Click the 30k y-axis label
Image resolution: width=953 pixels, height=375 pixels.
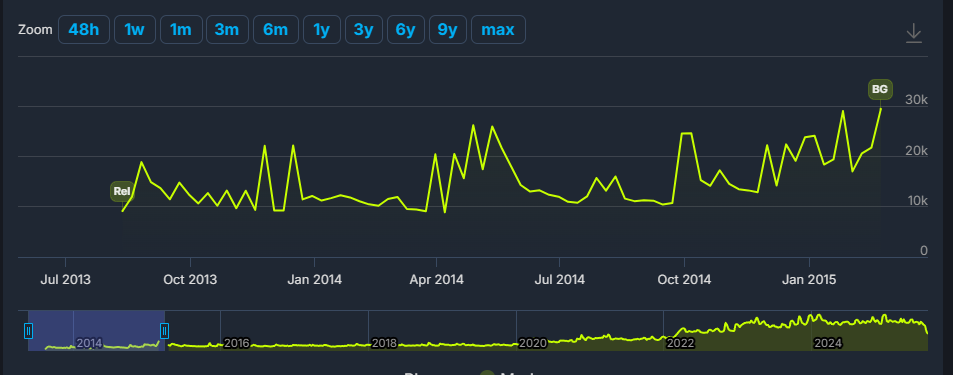click(917, 100)
